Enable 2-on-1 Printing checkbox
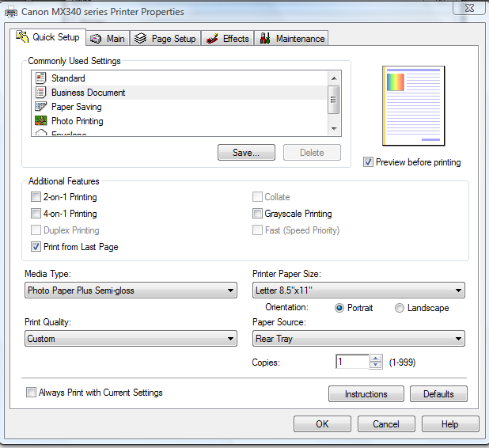The width and height of the screenshot is (489, 448). 36,197
